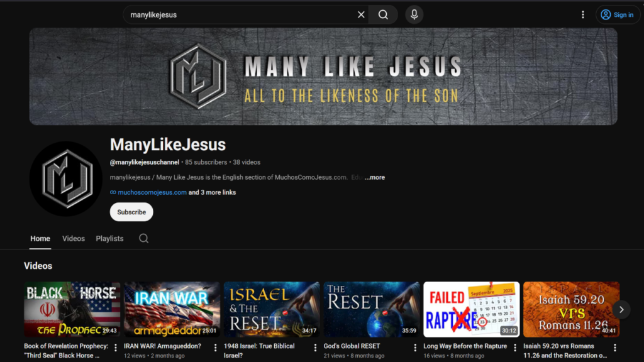Select the Home tab
Screen dimensions: 644x362
tap(40, 238)
